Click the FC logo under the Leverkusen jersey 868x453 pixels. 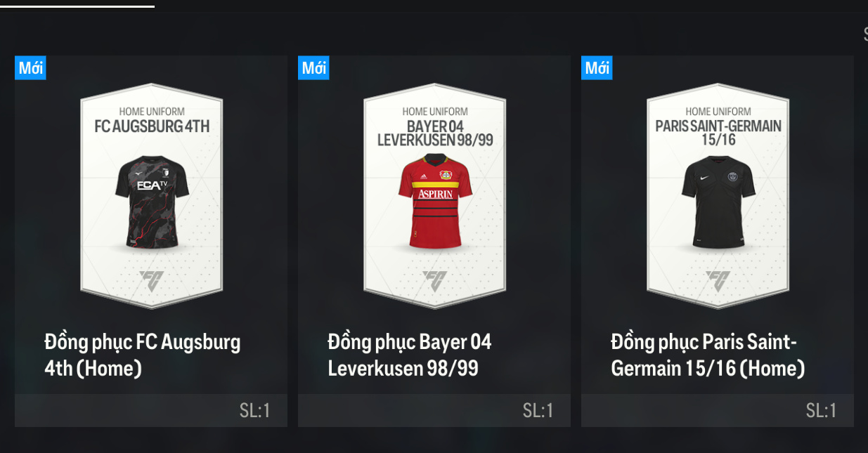434,282
